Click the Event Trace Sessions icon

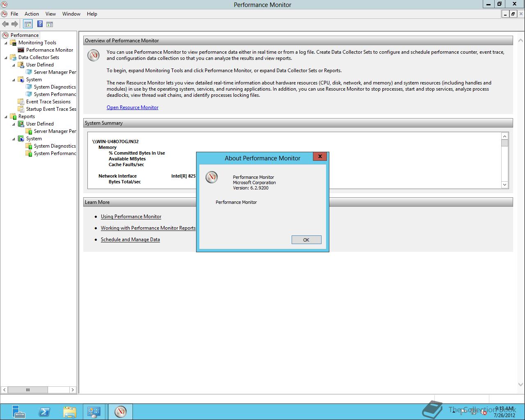pos(21,102)
